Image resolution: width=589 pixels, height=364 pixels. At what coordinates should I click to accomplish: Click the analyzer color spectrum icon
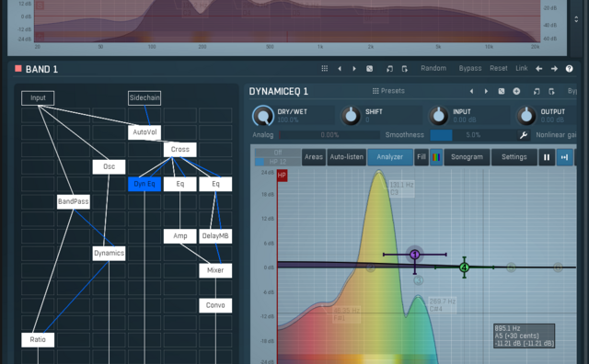(x=436, y=157)
